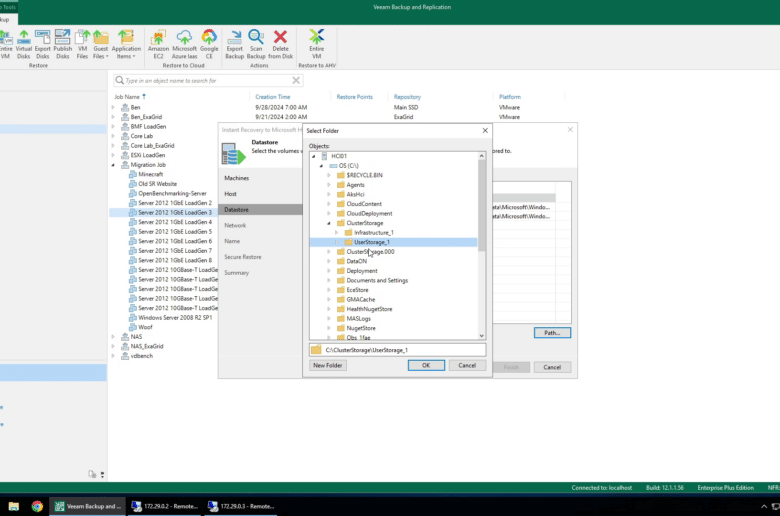Screen dimensions: 780x516
Task: Open the Guest Files ribbon dropdown
Action: tap(100, 44)
